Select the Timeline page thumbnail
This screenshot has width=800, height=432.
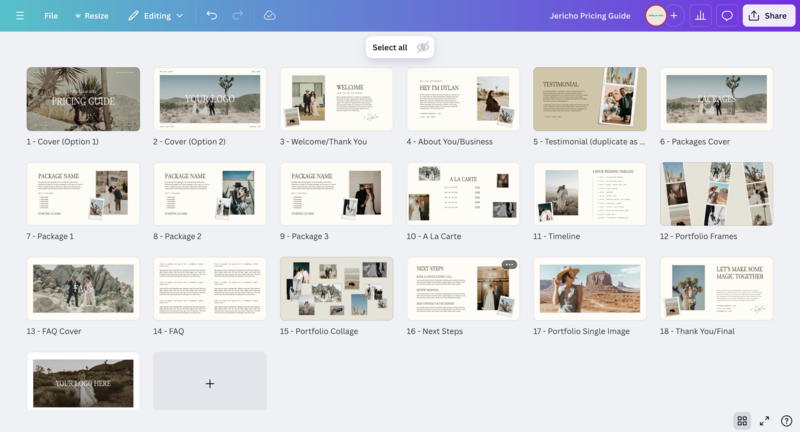coord(590,194)
